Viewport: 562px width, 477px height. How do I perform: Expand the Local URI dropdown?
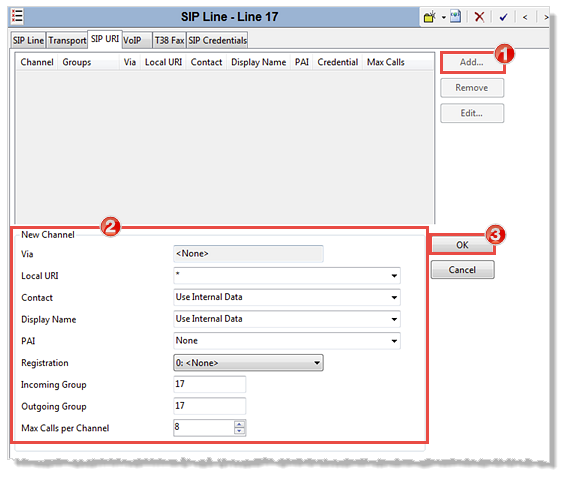[394, 276]
